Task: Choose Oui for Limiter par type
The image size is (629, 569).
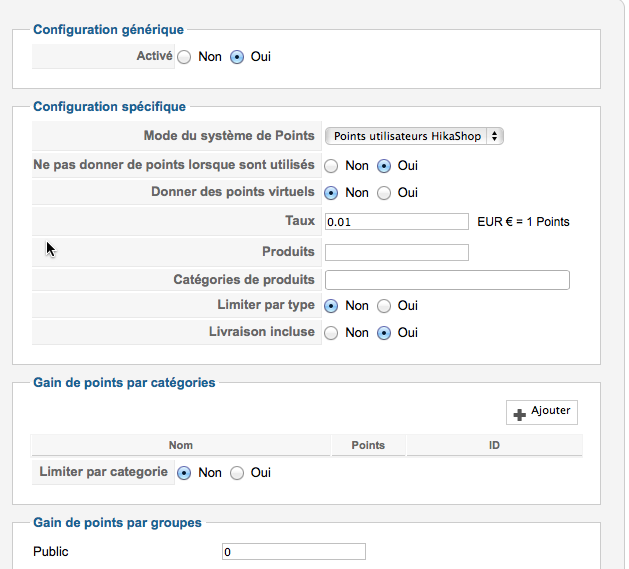Action: (x=384, y=306)
